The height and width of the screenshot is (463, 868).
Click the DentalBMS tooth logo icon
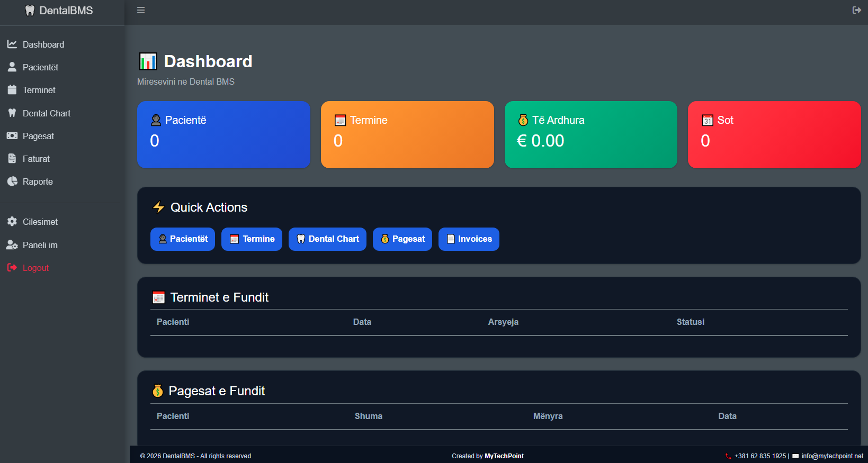(30, 11)
